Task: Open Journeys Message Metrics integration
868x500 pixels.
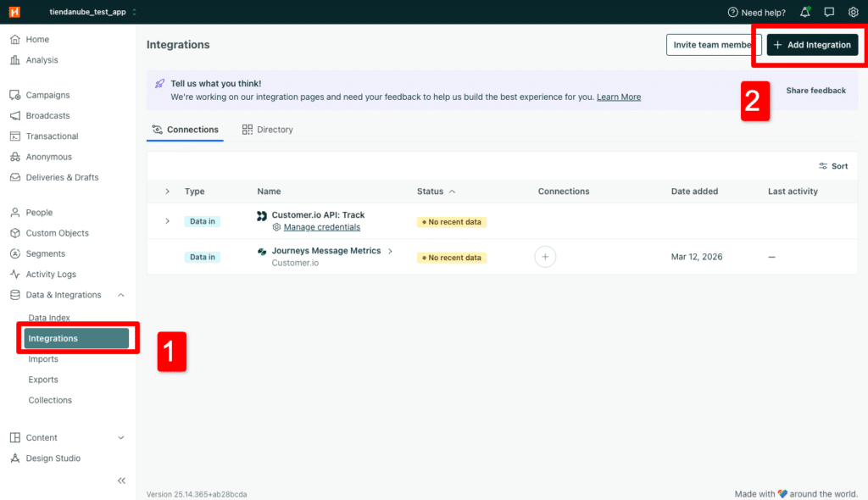Action: click(x=326, y=250)
